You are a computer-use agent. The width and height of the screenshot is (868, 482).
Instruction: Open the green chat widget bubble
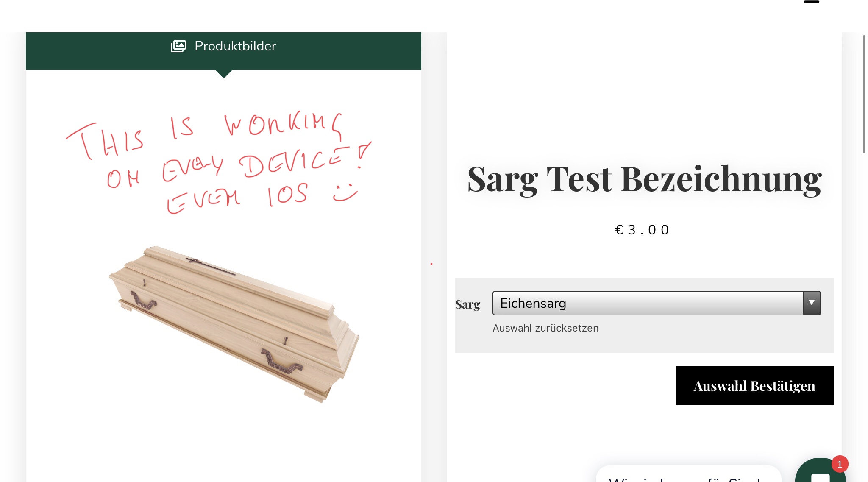click(820, 471)
